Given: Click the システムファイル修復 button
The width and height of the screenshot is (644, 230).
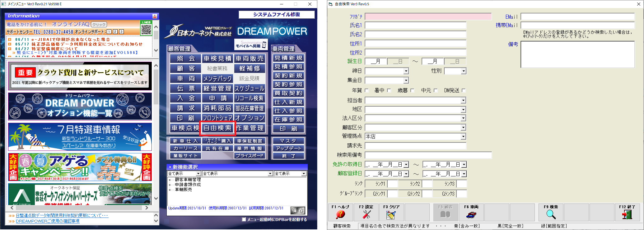Looking at the screenshot, I should point(277,15).
